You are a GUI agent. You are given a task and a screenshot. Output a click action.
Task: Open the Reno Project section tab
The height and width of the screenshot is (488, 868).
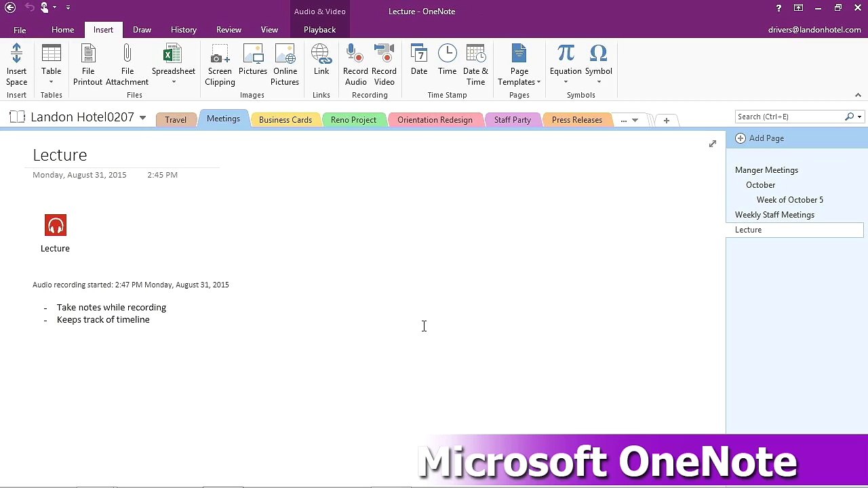pos(353,120)
